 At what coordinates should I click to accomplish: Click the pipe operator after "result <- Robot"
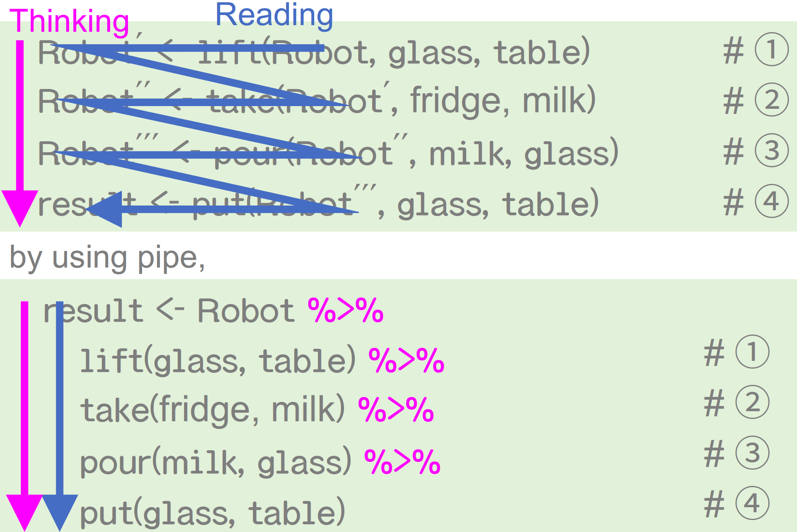(345, 310)
